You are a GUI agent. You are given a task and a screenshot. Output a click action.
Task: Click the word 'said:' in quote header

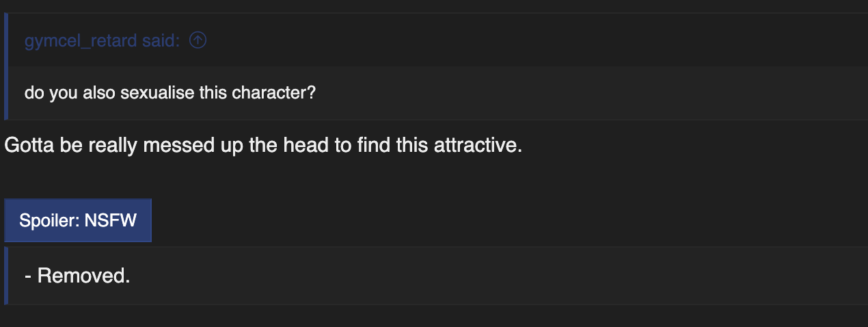[161, 41]
